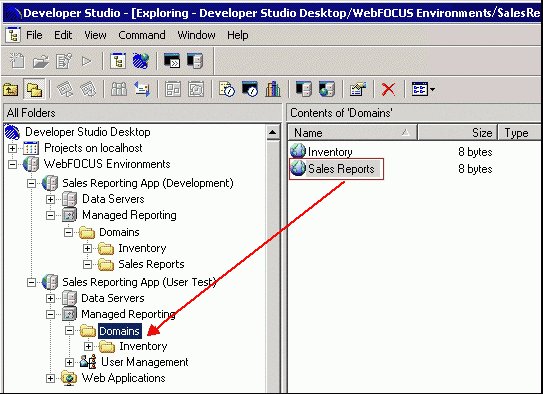Viewport: 543px width, 394px height.
Task: Select Sales Reporting App (Development)
Action: [x=148, y=183]
